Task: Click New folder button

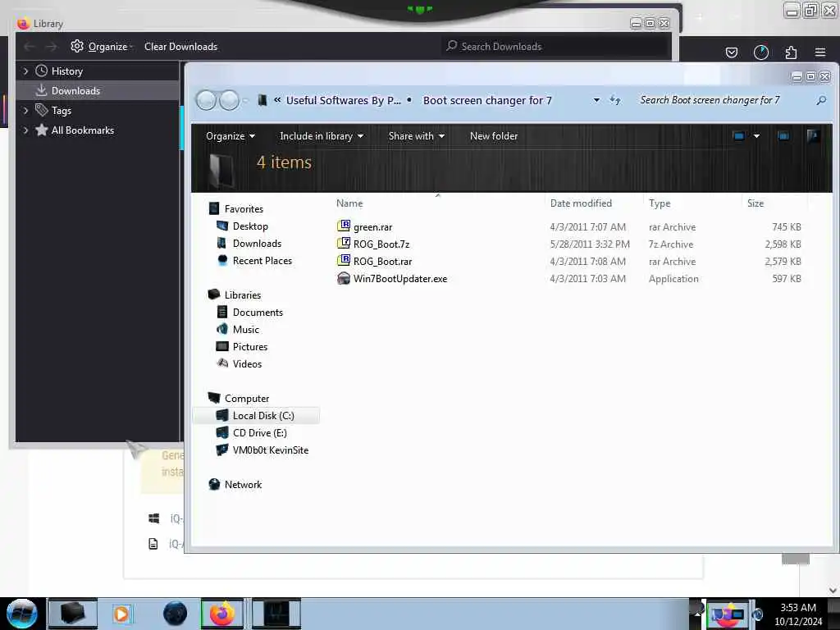Action: point(493,136)
